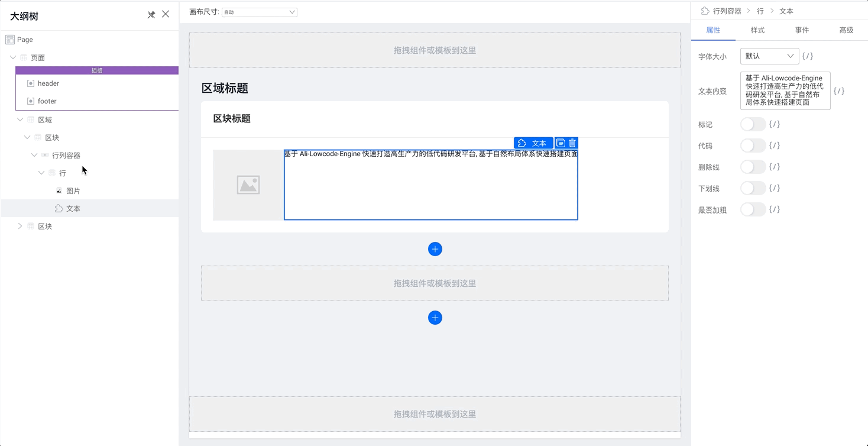This screenshot has width=868, height=446.
Task: Click inside the 文本内容 text area
Action: pyautogui.click(x=785, y=91)
